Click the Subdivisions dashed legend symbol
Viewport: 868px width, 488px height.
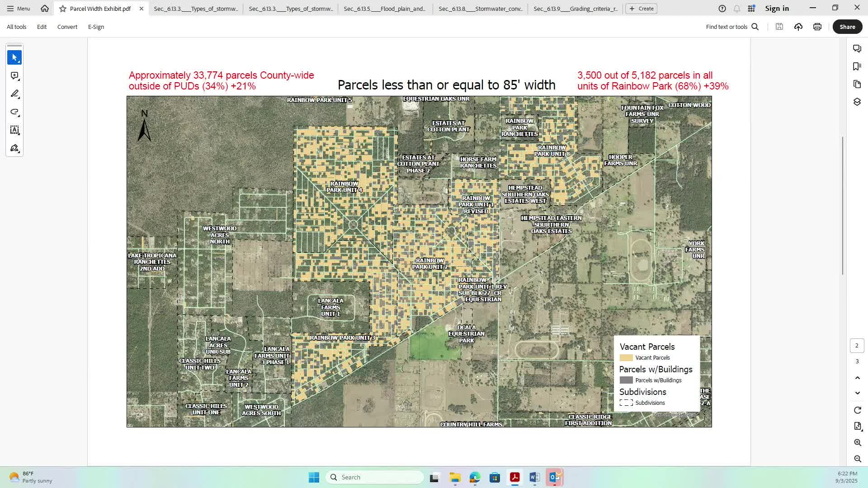(x=626, y=403)
